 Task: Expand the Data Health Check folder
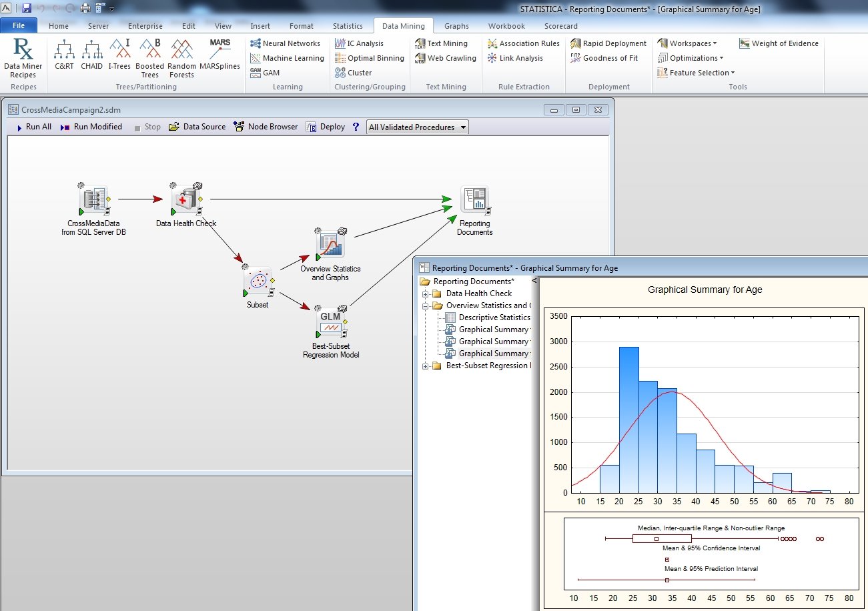tap(426, 293)
